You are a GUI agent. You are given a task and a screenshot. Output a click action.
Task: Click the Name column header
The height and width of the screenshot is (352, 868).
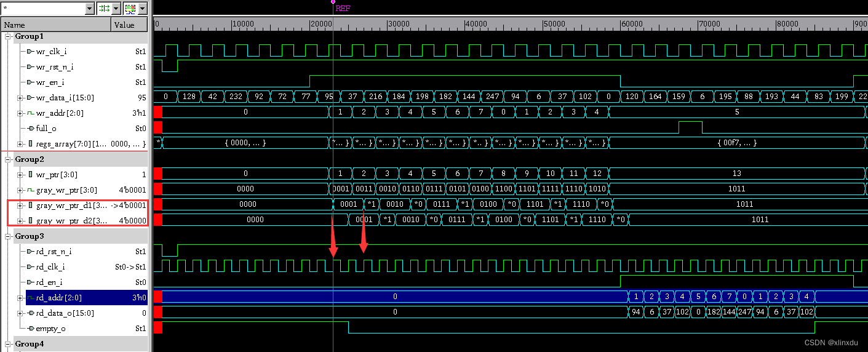pos(55,25)
